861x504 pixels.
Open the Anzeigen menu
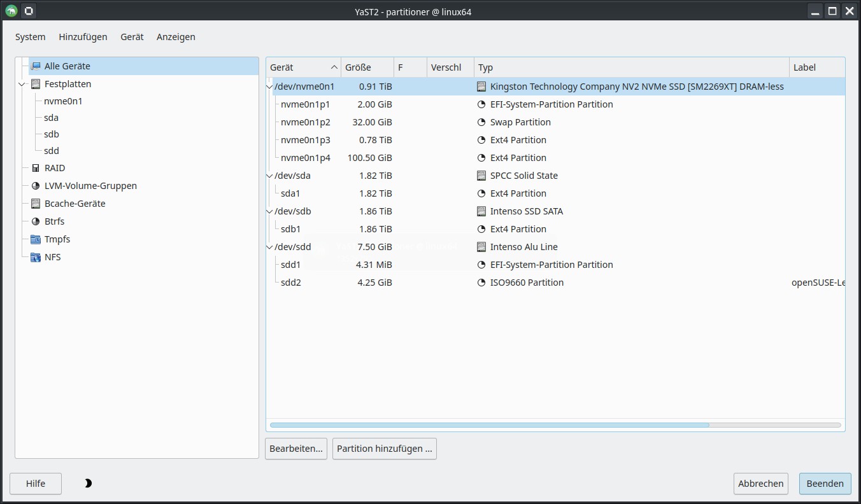coord(176,37)
